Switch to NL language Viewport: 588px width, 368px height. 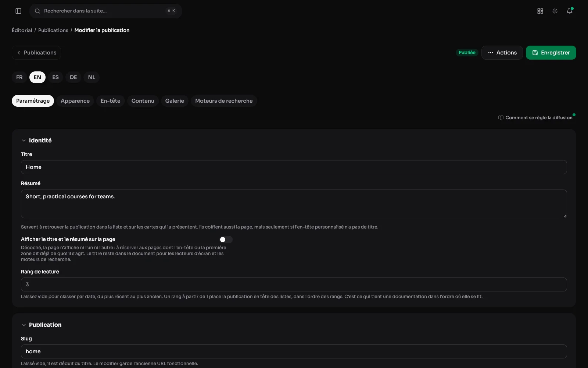point(92,77)
